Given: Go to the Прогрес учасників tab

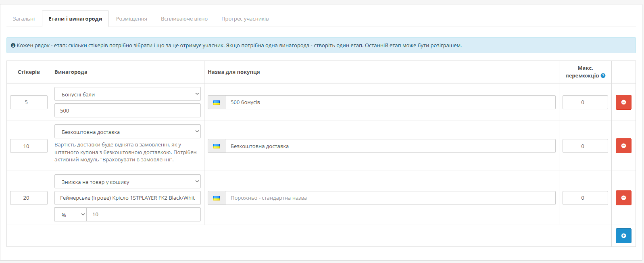Looking at the screenshot, I should point(245,19).
